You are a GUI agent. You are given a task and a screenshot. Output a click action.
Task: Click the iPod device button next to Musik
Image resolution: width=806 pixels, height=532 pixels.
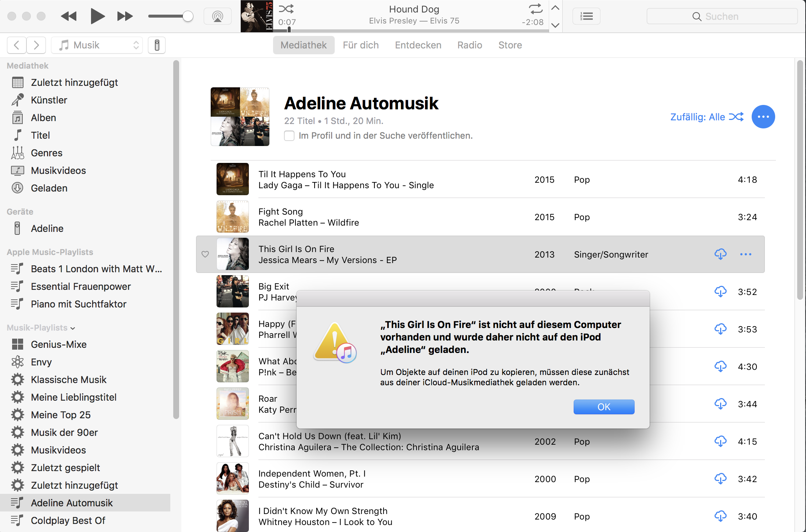pos(157,45)
